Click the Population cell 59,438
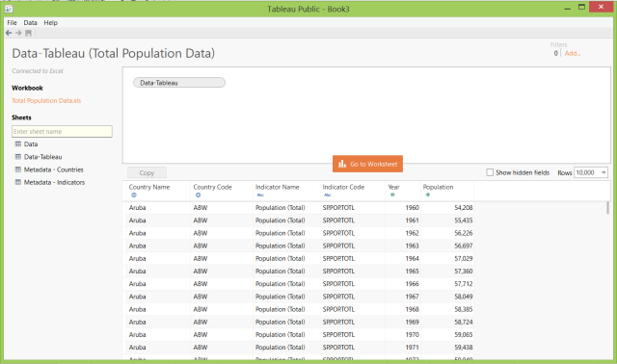The image size is (617, 364). pos(464,347)
